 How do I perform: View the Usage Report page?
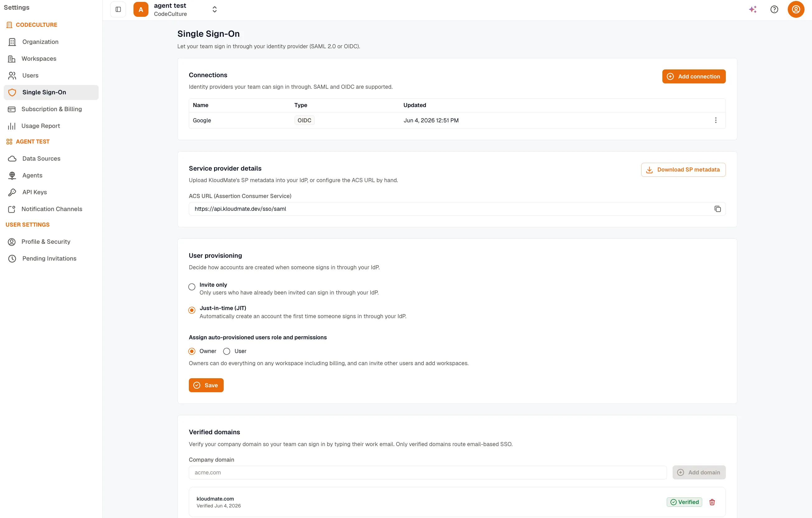pos(51,126)
